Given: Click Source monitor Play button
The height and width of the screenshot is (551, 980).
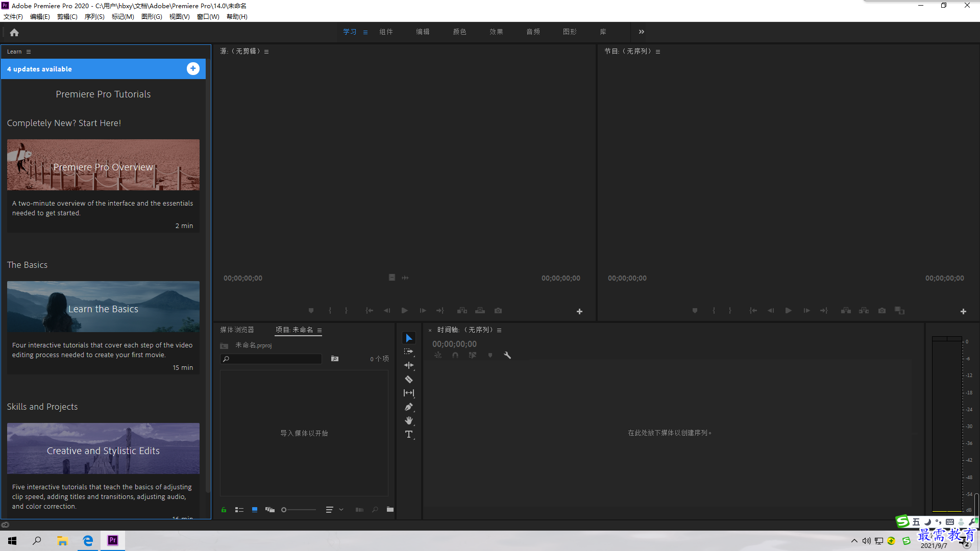Looking at the screenshot, I should tap(405, 310).
